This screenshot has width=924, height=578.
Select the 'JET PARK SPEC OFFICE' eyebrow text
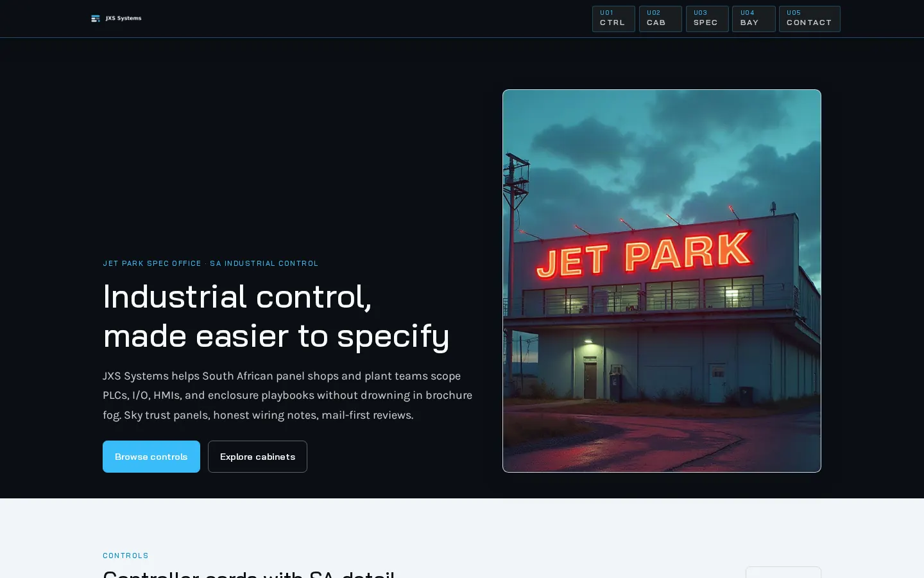pos(152,263)
